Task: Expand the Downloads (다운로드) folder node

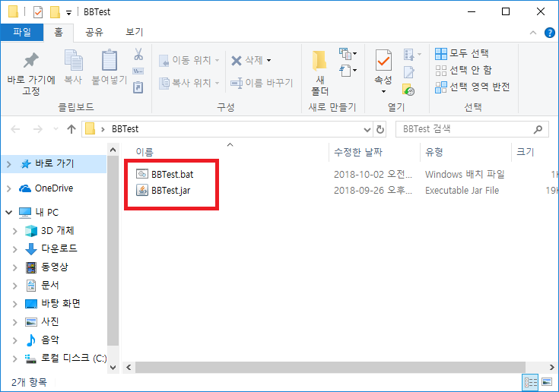Action: [x=14, y=248]
